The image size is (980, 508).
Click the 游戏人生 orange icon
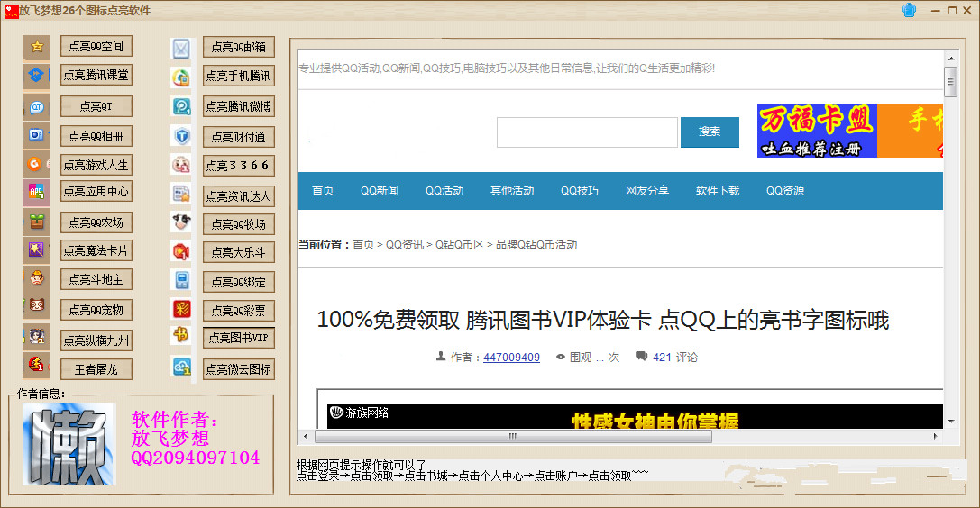click(36, 164)
